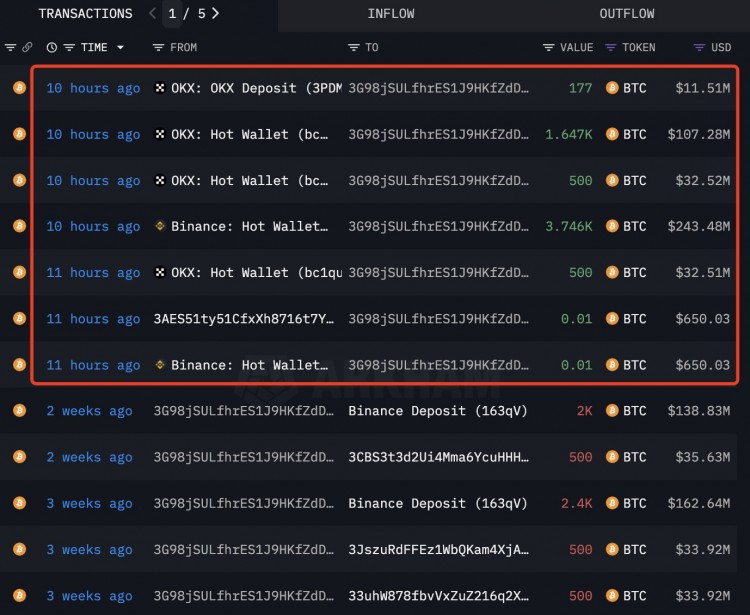Click the page indicator 1 / 5

(187, 13)
